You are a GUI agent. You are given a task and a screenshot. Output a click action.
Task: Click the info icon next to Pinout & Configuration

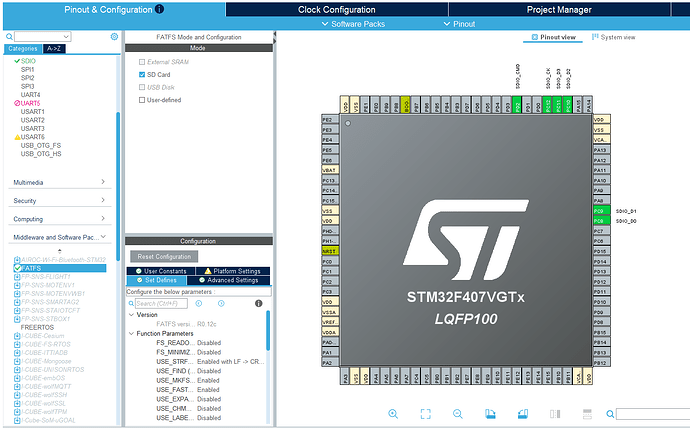click(160, 9)
